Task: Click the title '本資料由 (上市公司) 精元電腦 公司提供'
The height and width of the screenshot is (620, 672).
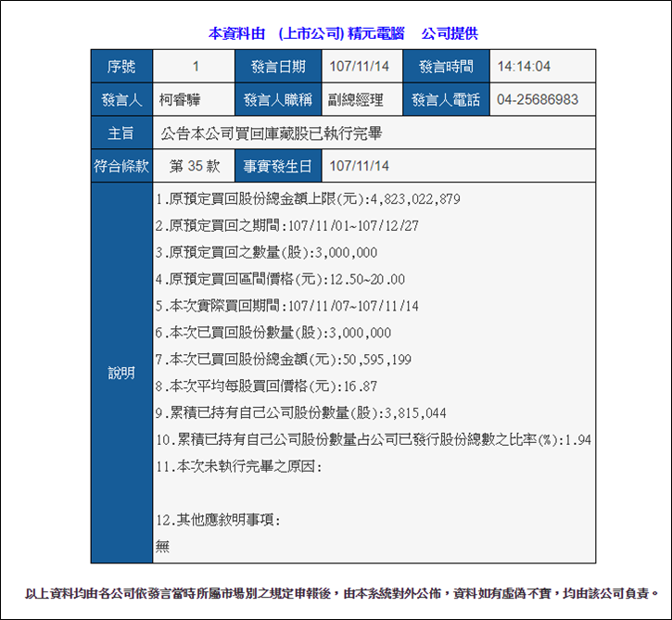Action: point(343,33)
